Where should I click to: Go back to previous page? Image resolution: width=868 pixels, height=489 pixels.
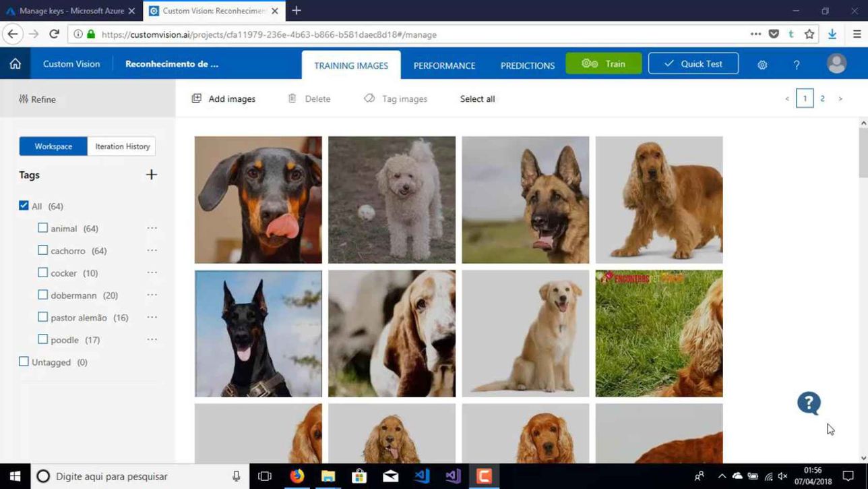click(13, 34)
